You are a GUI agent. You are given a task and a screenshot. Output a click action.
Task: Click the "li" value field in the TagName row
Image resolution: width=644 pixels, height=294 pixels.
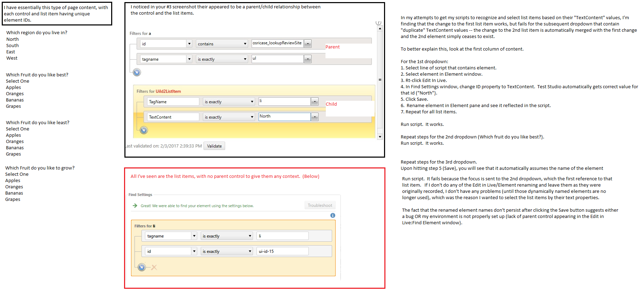pyautogui.click(x=285, y=101)
